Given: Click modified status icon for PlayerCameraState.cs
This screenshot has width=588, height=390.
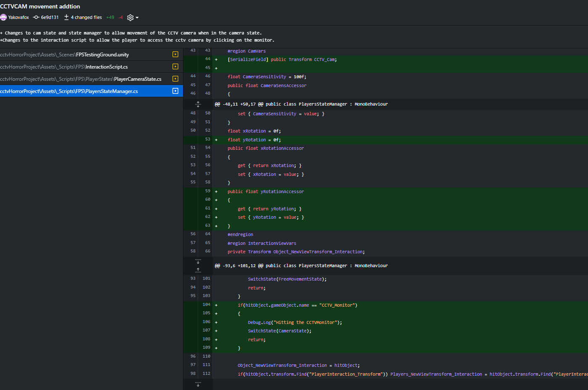Looking at the screenshot, I should (175, 79).
